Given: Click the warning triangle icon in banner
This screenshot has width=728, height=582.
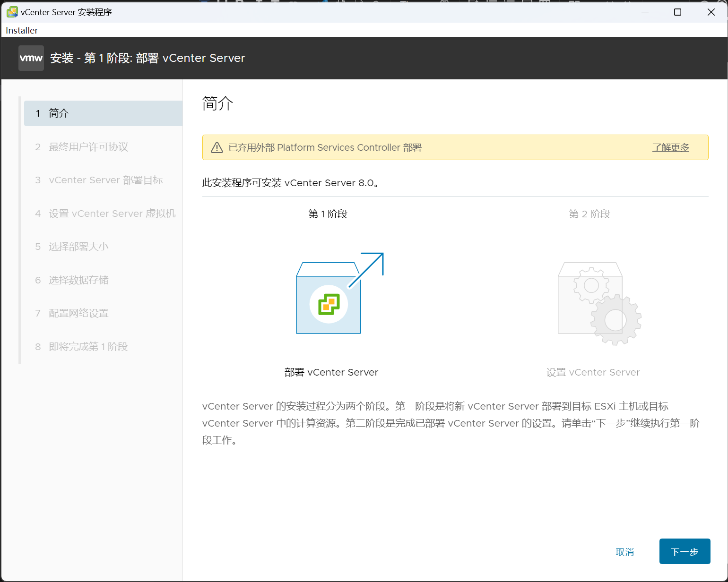Looking at the screenshot, I should point(217,147).
